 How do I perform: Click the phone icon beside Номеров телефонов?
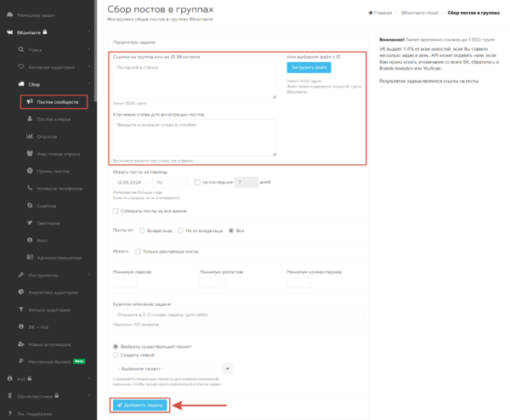click(x=30, y=188)
